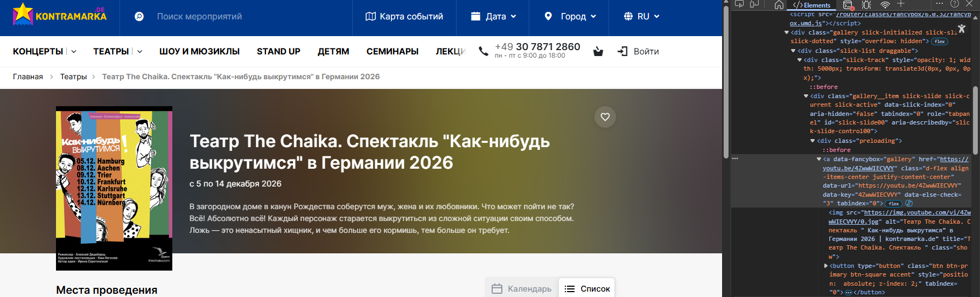
Task: Toggle the flex badge on the anchor node
Action: pyautogui.click(x=894, y=204)
